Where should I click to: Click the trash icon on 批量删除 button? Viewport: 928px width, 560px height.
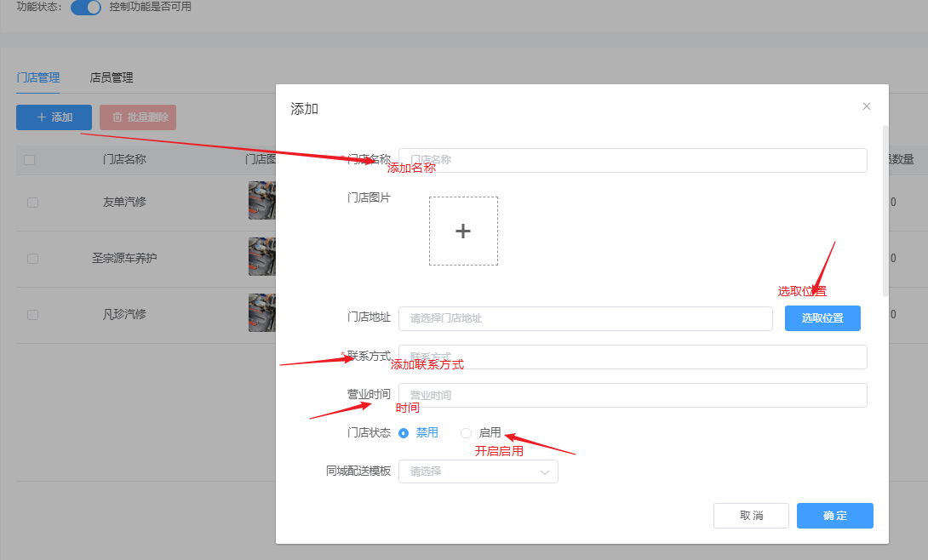click(119, 117)
